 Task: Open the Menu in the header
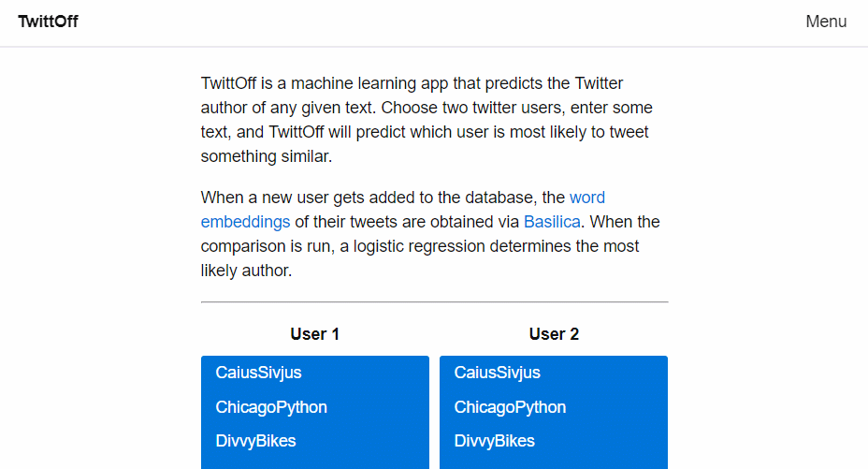coord(826,22)
